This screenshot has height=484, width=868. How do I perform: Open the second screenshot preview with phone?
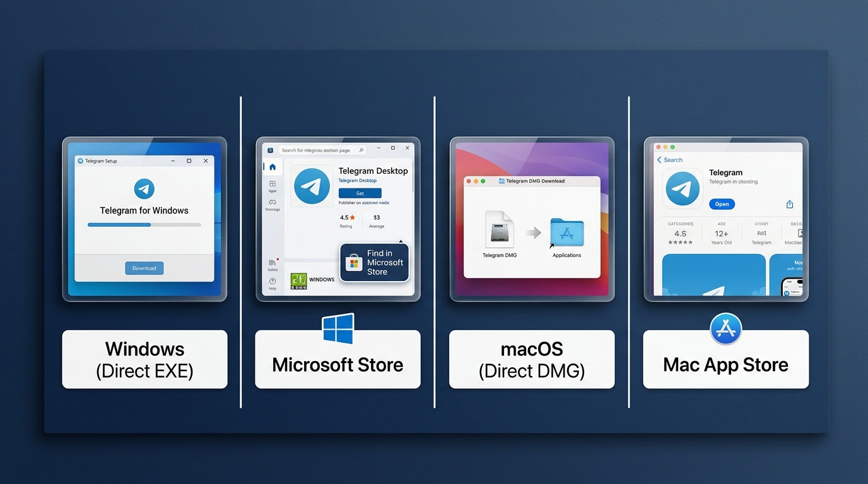tap(786, 275)
